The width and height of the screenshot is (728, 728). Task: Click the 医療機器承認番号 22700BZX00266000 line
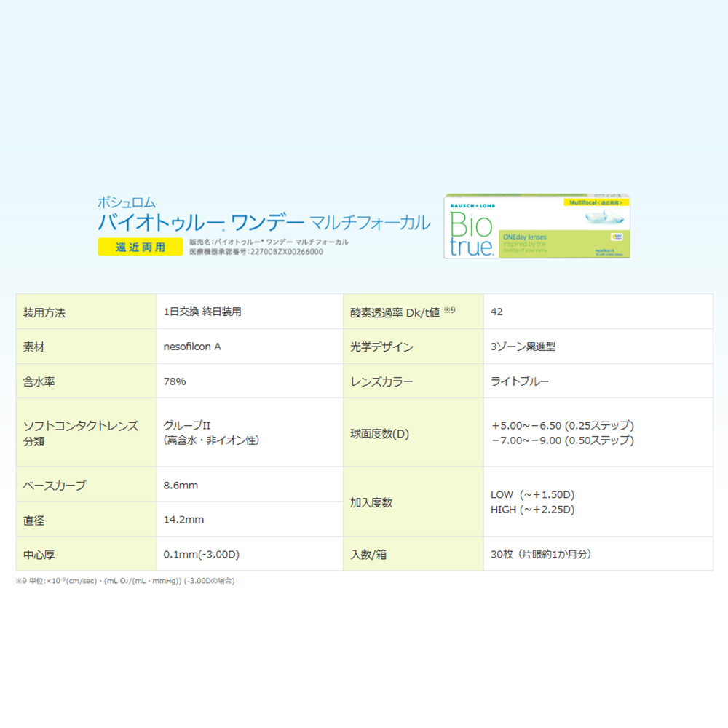tap(256, 252)
